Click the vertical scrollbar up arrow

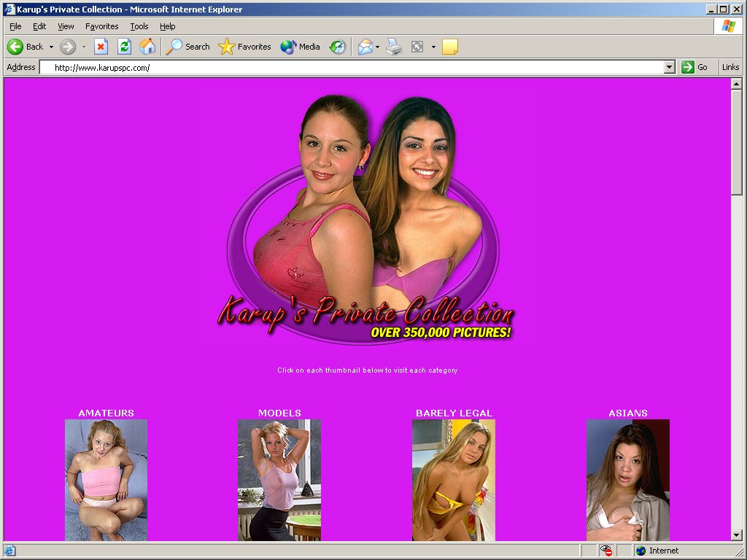coord(736,84)
